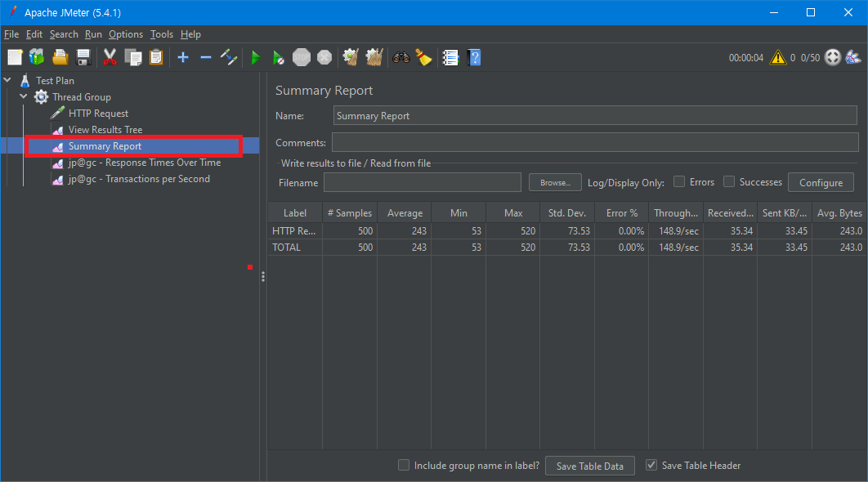The height and width of the screenshot is (482, 868).
Task: Start test without pauses icon
Action: coord(279,57)
